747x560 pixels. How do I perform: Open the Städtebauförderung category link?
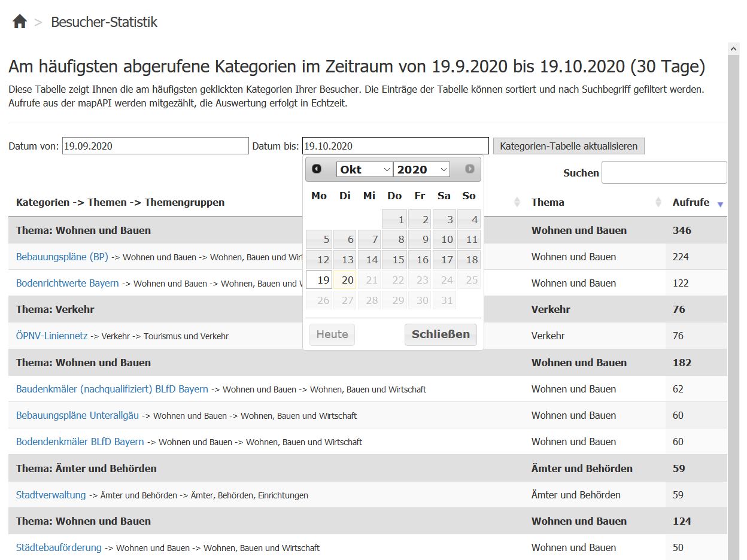[x=59, y=547]
